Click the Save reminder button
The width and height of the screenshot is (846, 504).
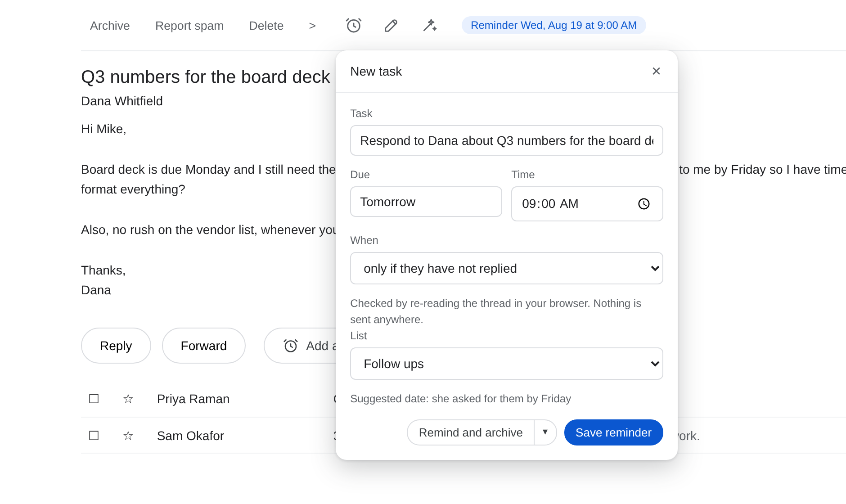coord(613,432)
